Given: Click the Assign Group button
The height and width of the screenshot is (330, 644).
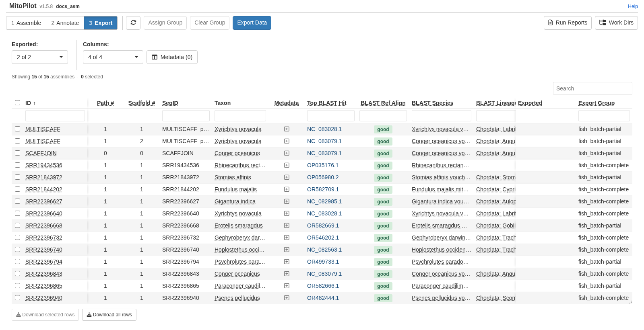Looking at the screenshot, I should pos(165,23).
